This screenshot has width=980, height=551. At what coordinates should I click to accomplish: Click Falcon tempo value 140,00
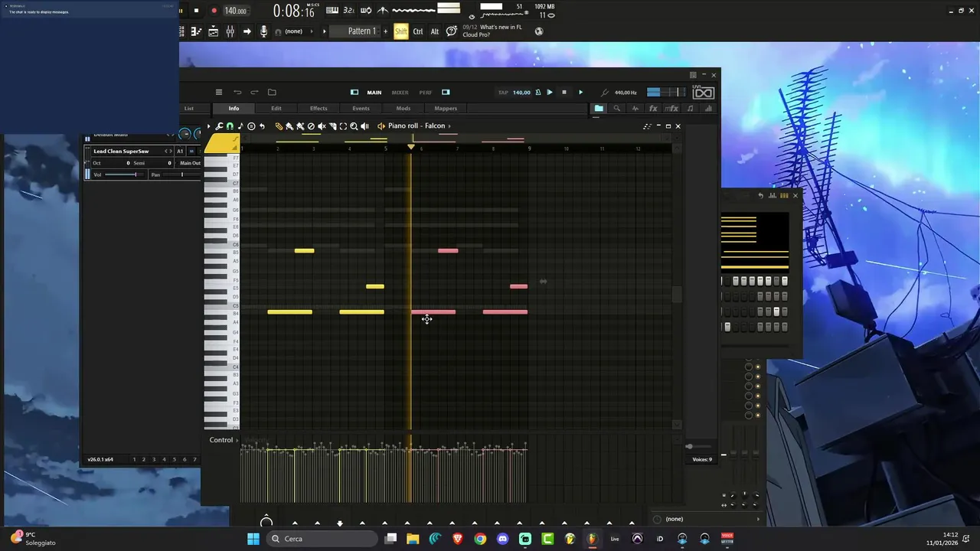521,93
